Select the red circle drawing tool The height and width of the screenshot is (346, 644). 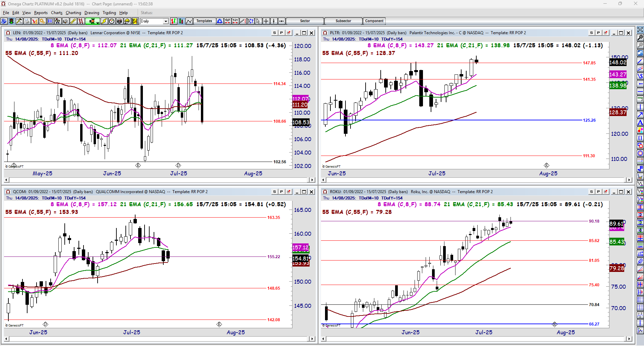click(640, 153)
